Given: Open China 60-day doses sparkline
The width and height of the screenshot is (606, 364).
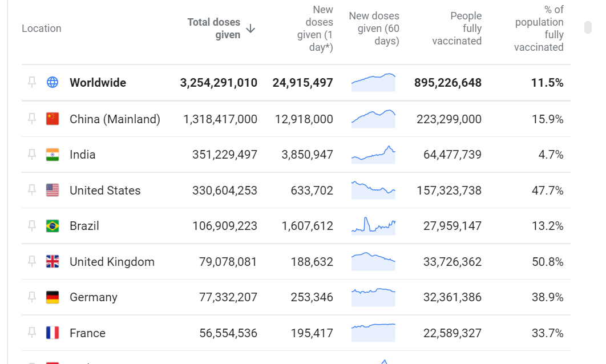Looking at the screenshot, I should point(373,119).
